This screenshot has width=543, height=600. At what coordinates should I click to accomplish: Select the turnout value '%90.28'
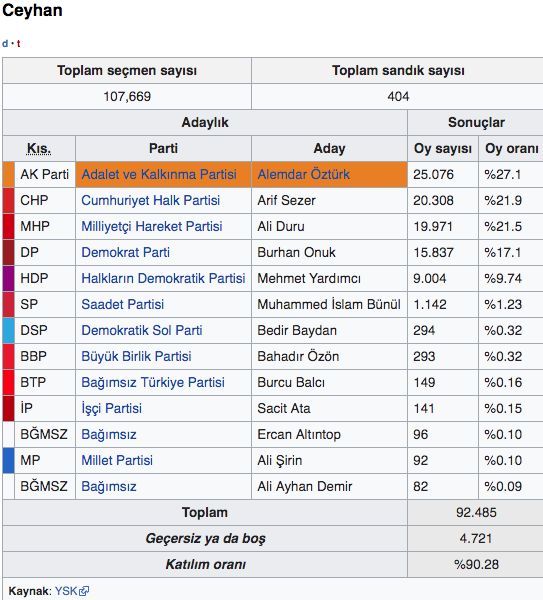476,564
